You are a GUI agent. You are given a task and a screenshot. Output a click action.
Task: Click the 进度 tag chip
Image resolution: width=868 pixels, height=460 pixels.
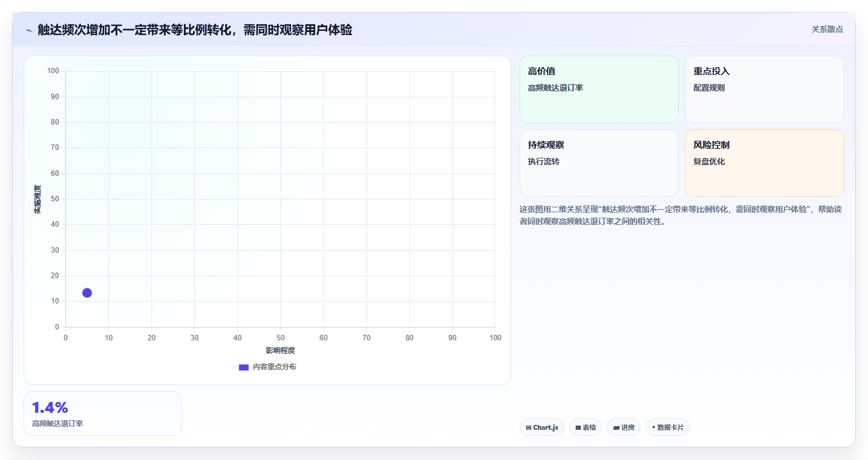[624, 427]
